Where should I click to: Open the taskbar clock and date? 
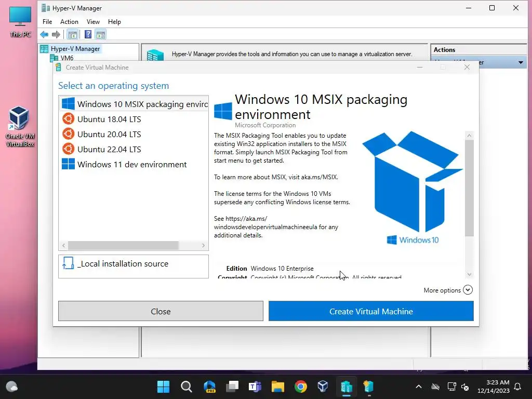494,387
